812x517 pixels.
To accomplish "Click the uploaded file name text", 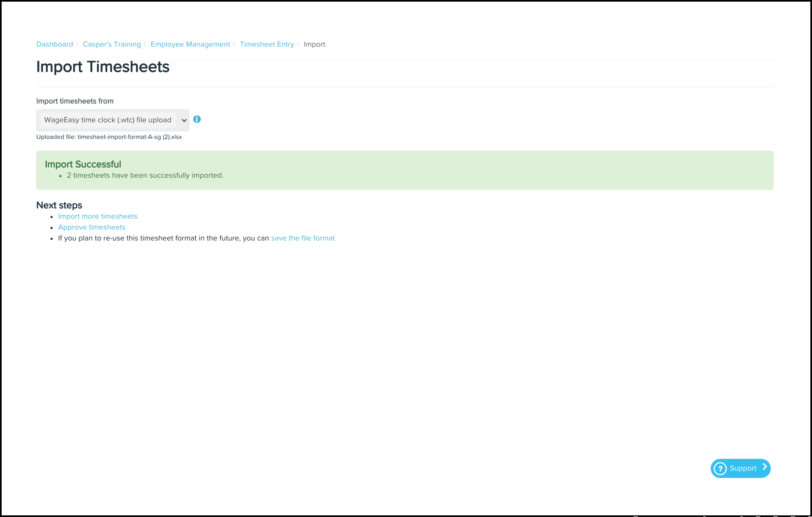I will (129, 137).
